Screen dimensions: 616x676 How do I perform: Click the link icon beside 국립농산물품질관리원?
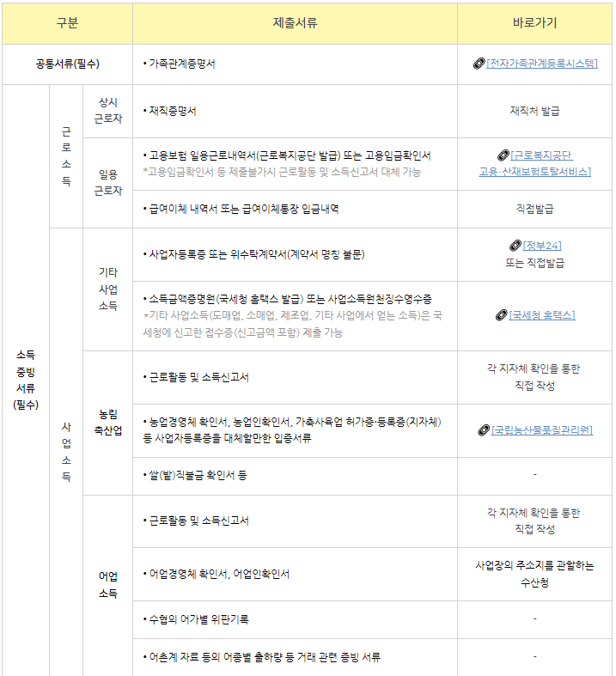pyautogui.click(x=484, y=430)
